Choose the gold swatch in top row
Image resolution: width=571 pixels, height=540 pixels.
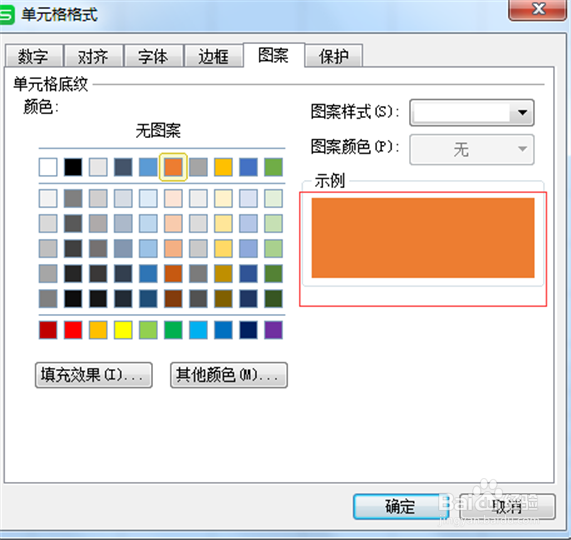[223, 167]
